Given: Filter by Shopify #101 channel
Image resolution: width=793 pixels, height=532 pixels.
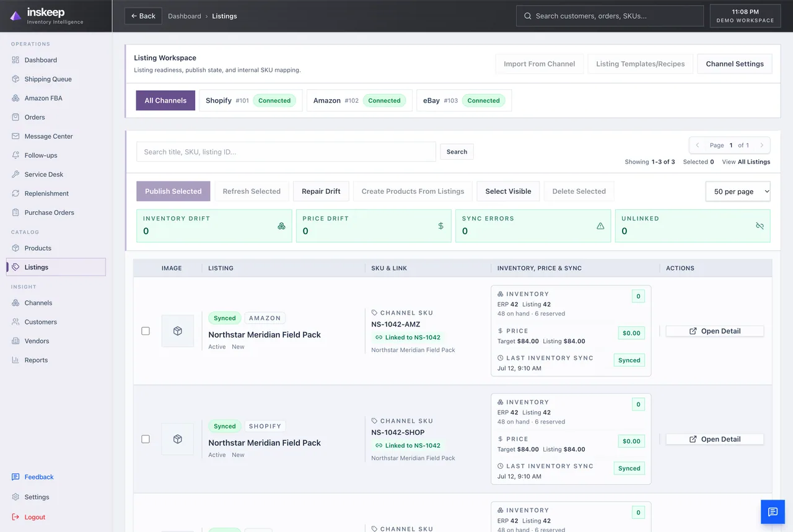Looking at the screenshot, I should click(x=250, y=100).
